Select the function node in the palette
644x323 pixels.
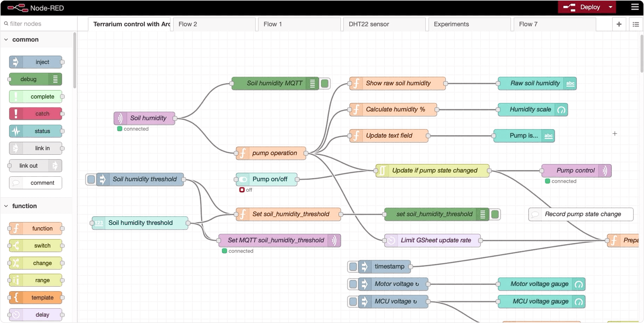[35, 228]
